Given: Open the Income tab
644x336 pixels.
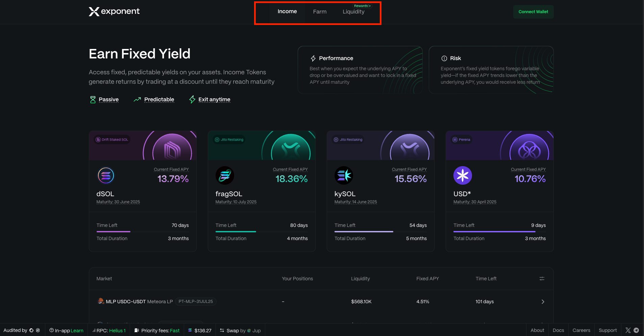Looking at the screenshot, I should 287,11.
